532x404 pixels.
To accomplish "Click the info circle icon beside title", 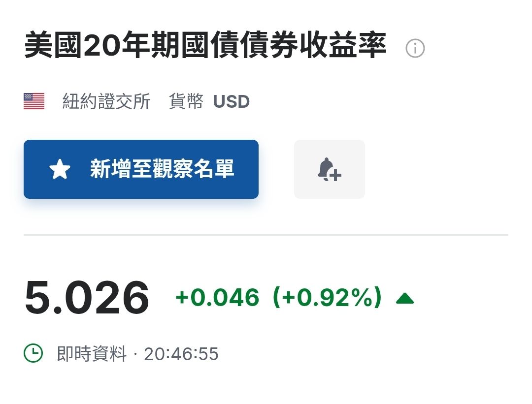I will point(415,48).
